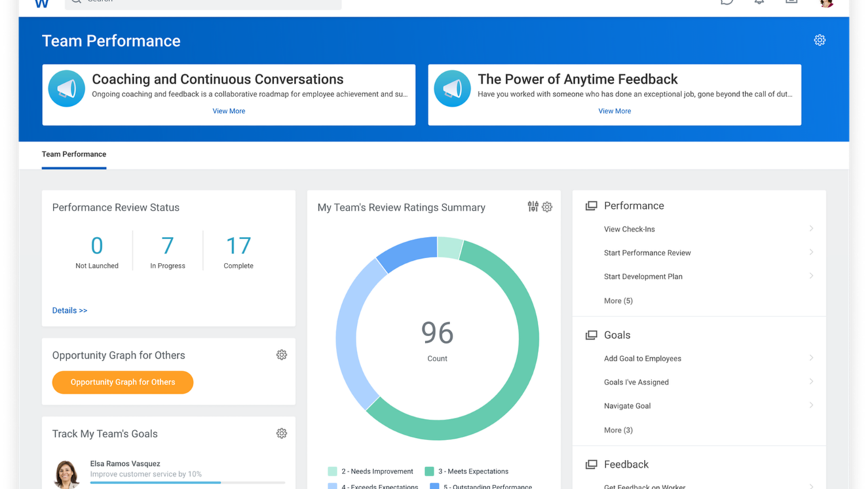The height and width of the screenshot is (489, 868).
Task: Expand More (5) under Performance
Action: [618, 301]
